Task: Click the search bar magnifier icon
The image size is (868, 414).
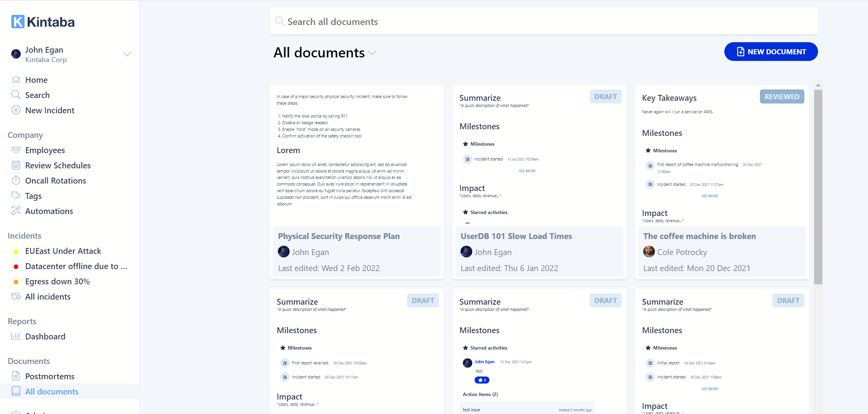Action: coord(279,21)
